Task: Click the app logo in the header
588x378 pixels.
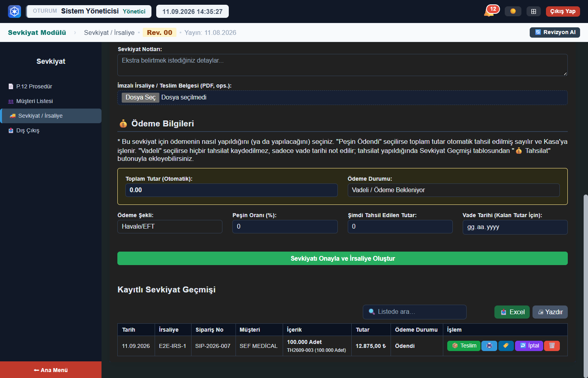Action: point(15,11)
